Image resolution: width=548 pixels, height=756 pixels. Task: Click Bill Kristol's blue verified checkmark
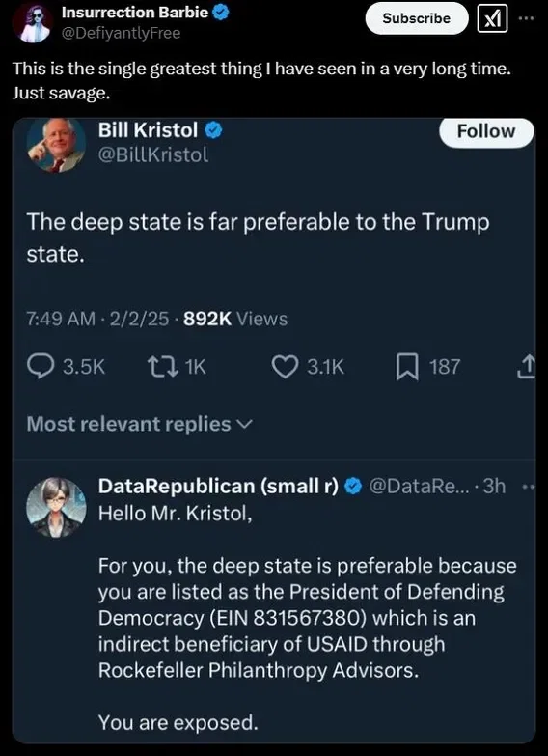tap(213, 129)
